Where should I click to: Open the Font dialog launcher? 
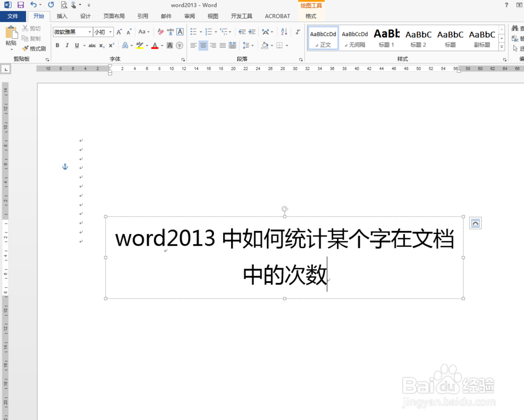[183, 59]
